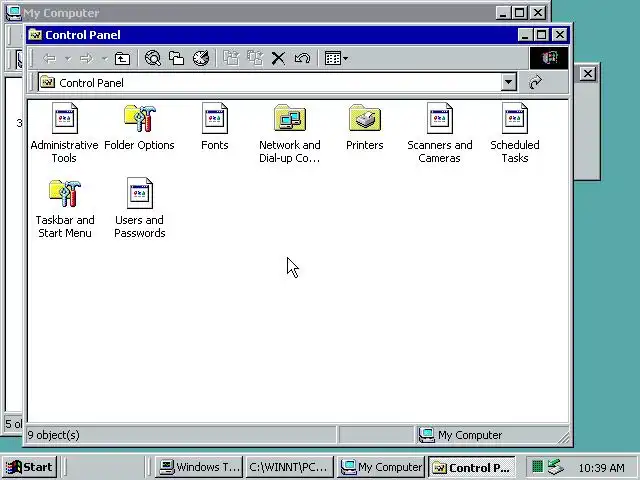The image size is (640, 480).
Task: Show the Folders pane toolbar icon
Action: [177, 59]
